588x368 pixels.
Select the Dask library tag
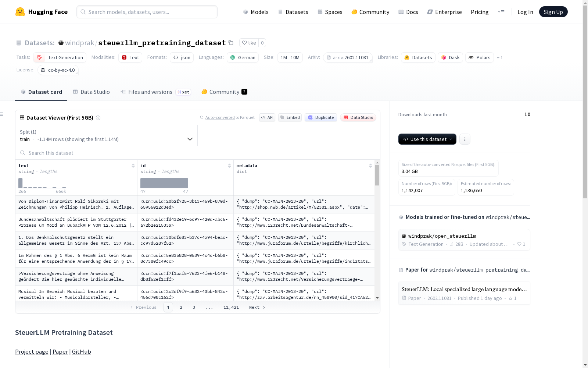tap(450, 57)
